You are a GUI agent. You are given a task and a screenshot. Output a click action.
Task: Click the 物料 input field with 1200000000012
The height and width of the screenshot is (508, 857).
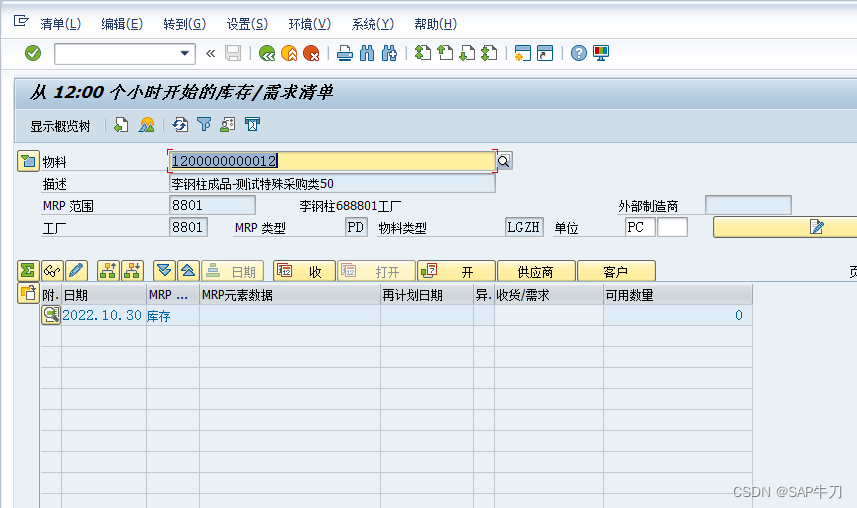pyautogui.click(x=332, y=161)
